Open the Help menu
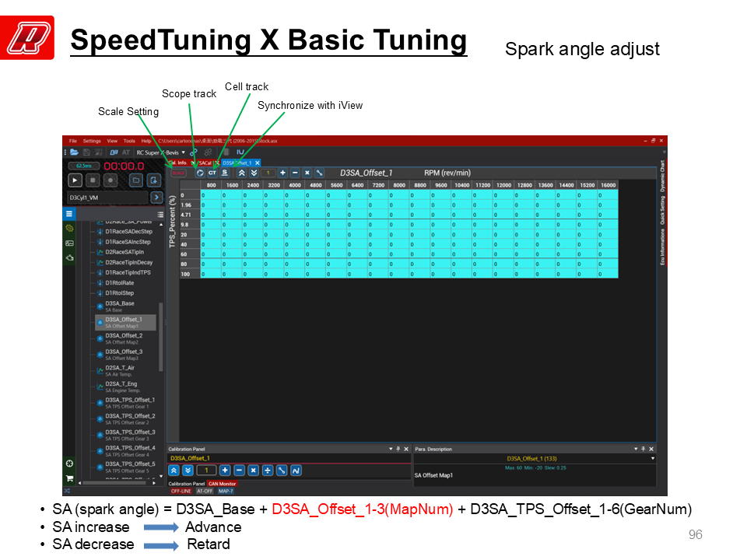This screenshot has width=747, height=560. [x=146, y=141]
